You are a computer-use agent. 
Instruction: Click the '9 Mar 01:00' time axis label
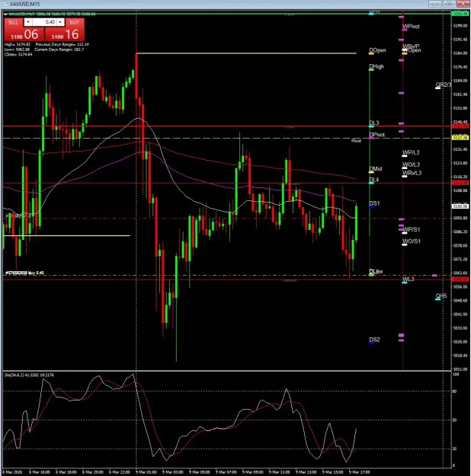tap(146, 472)
